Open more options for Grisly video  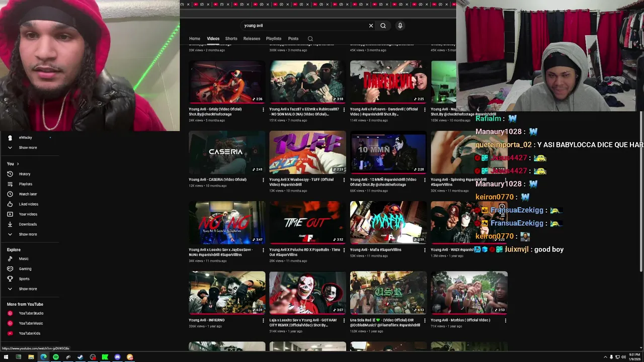(x=264, y=109)
